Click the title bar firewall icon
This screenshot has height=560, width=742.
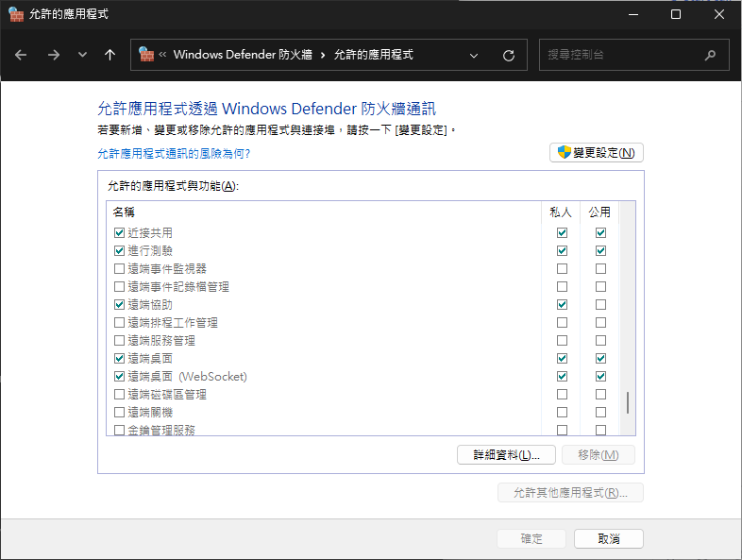16,14
